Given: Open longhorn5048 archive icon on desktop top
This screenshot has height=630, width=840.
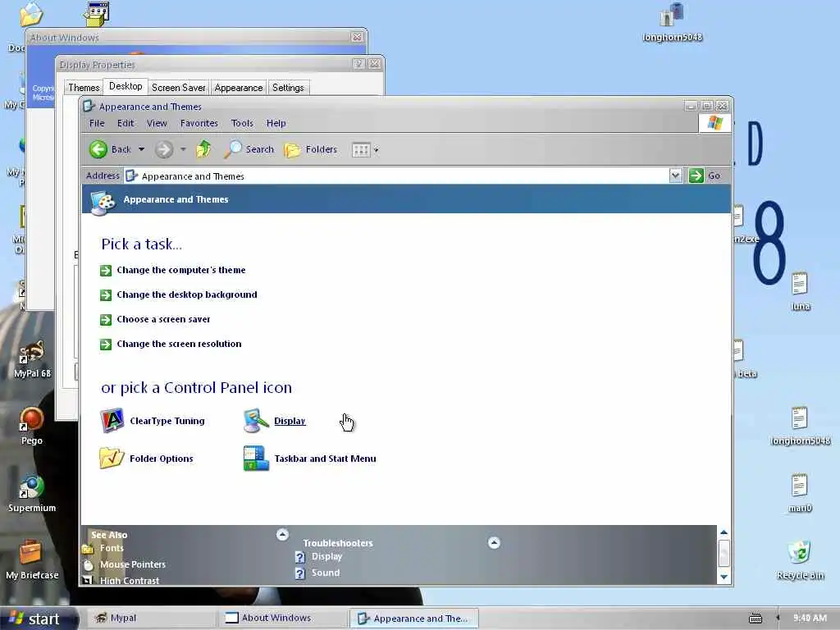Looking at the screenshot, I should pos(673,22).
